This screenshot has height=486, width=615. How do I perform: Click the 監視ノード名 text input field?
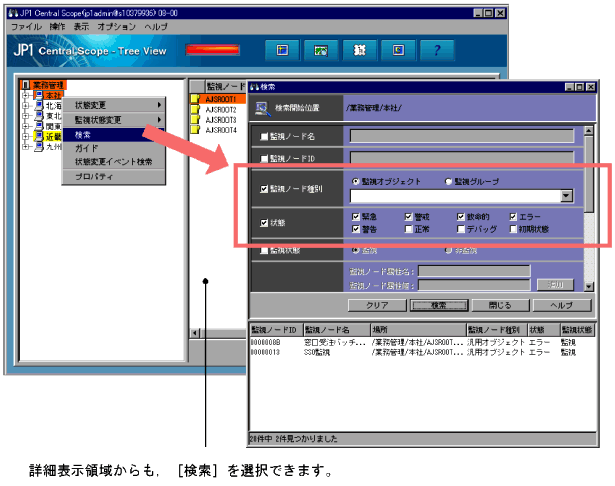click(462, 136)
